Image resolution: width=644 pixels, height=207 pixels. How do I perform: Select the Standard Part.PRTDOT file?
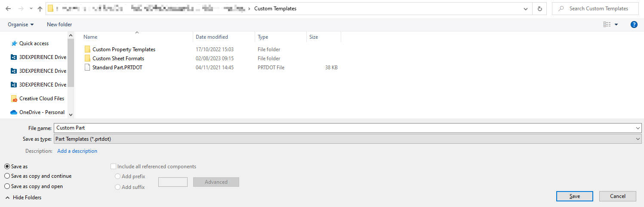click(x=117, y=68)
